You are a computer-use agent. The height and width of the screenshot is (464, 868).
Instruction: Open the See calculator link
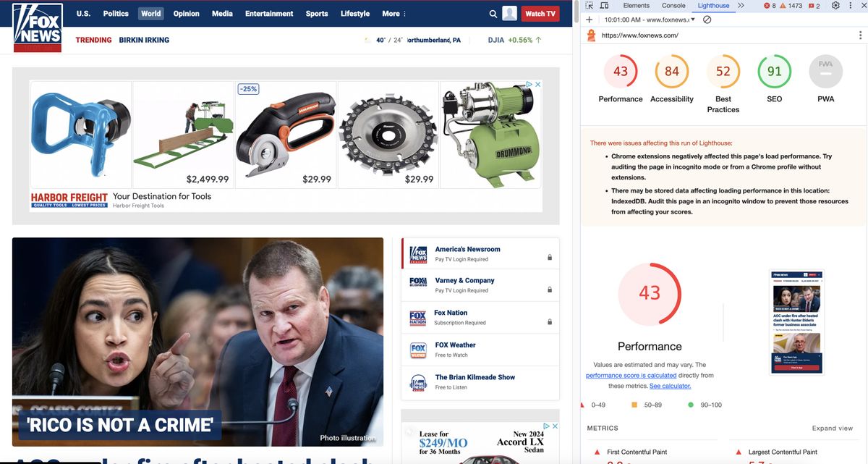[x=670, y=385]
